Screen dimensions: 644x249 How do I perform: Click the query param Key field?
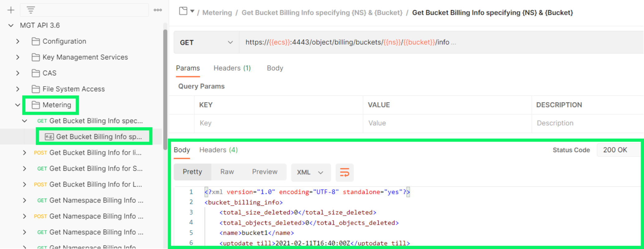coord(279,123)
